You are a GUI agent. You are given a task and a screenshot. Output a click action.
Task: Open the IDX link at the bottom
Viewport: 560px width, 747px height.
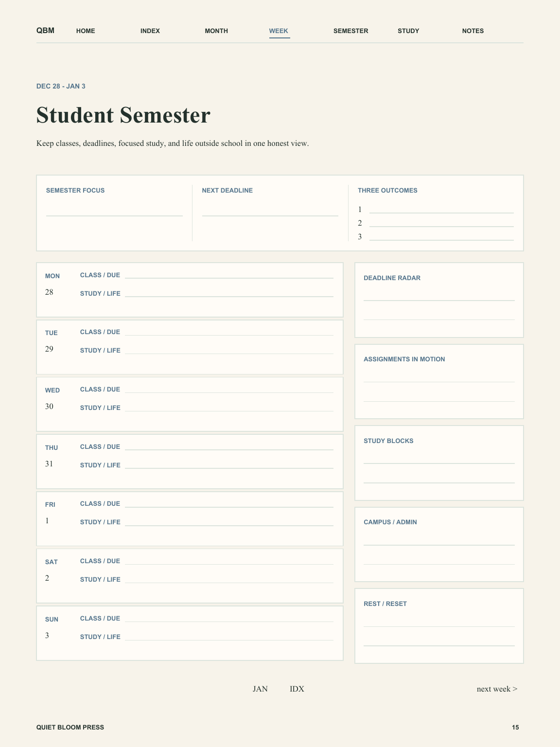297,689
